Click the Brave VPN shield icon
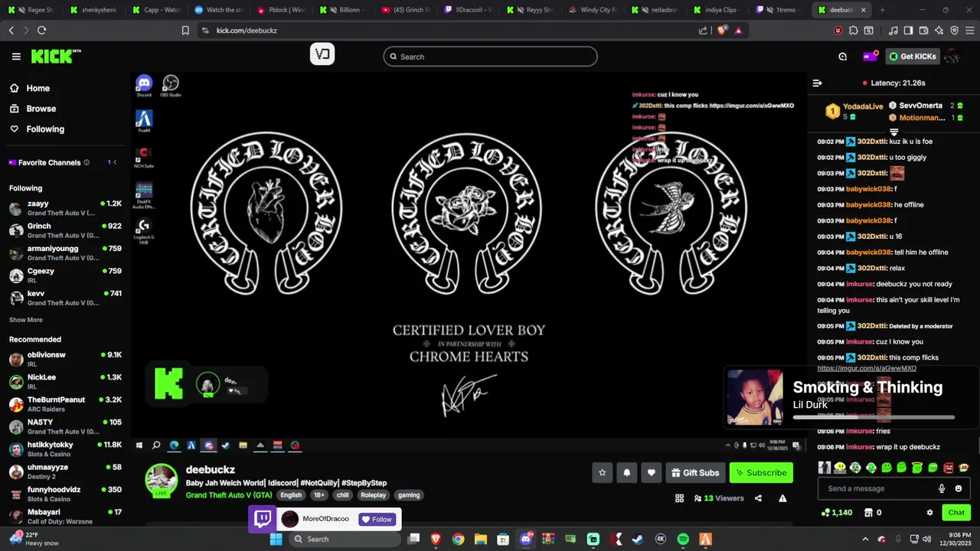980x551 pixels. coord(954,31)
